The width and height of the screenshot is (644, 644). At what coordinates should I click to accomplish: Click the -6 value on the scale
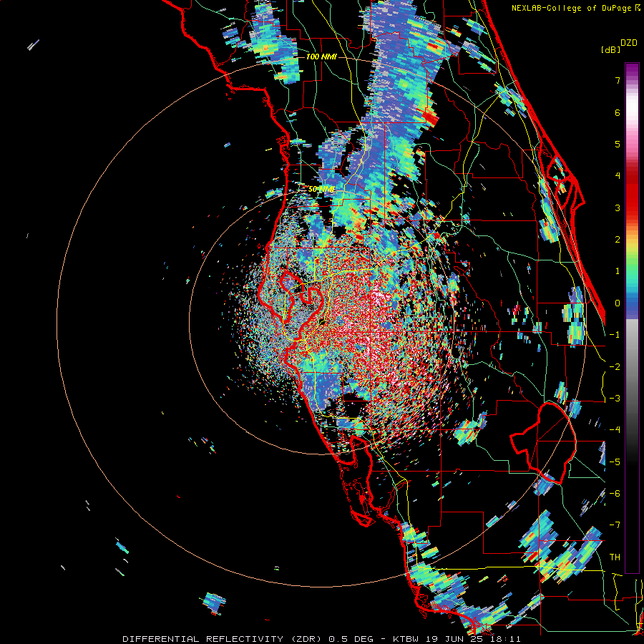615,494
